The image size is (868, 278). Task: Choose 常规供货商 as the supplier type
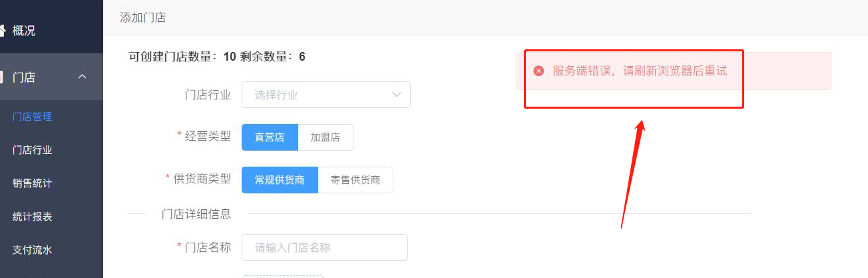(280, 180)
